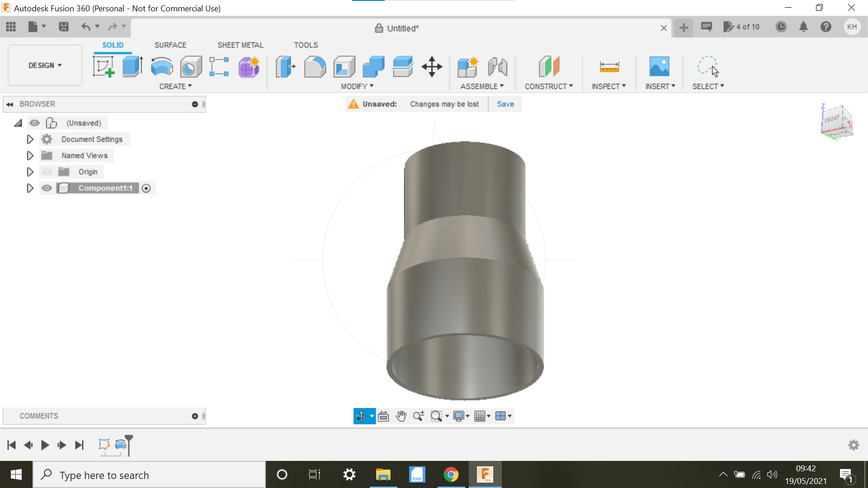Image resolution: width=868 pixels, height=488 pixels.
Task: Expand the Named Views tree item
Action: (30, 155)
